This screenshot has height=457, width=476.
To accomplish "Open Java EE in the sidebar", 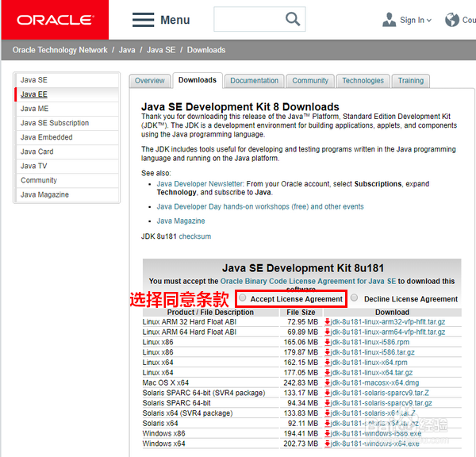I will coord(67,94).
